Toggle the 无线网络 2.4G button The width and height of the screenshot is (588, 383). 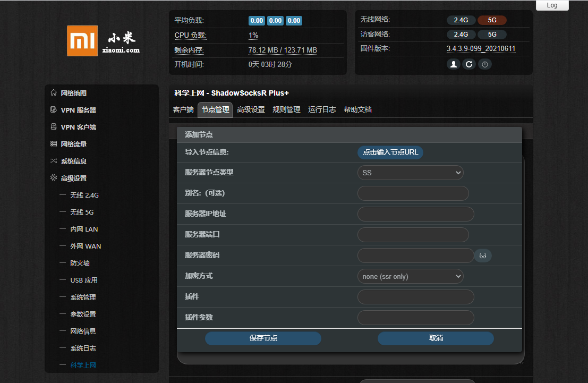click(x=461, y=20)
